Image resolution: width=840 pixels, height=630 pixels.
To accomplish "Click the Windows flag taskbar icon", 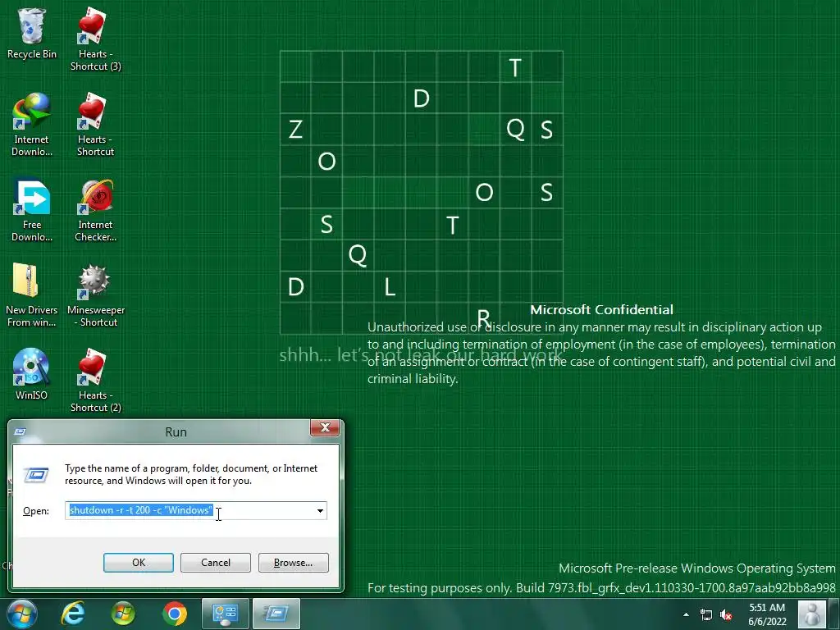I will pyautogui.click(x=123, y=614).
